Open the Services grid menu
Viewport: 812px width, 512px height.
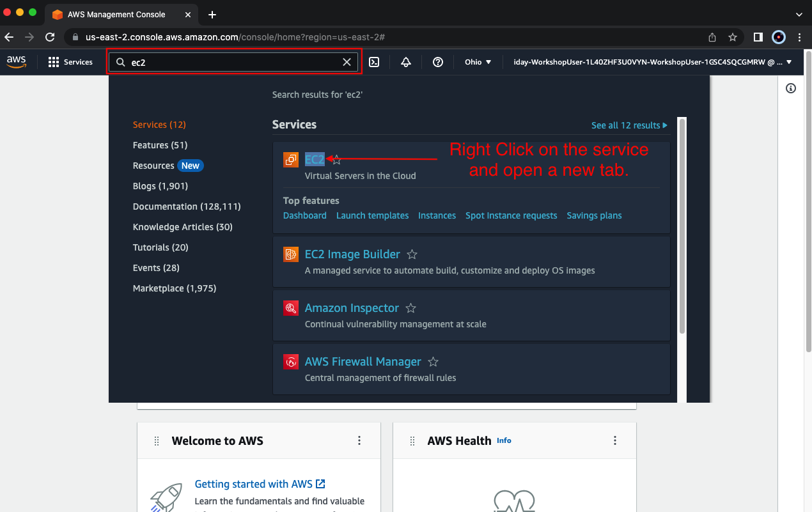tap(70, 62)
